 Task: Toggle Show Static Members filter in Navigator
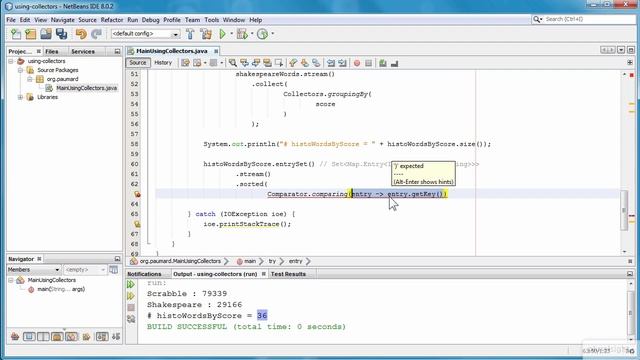coord(43,337)
